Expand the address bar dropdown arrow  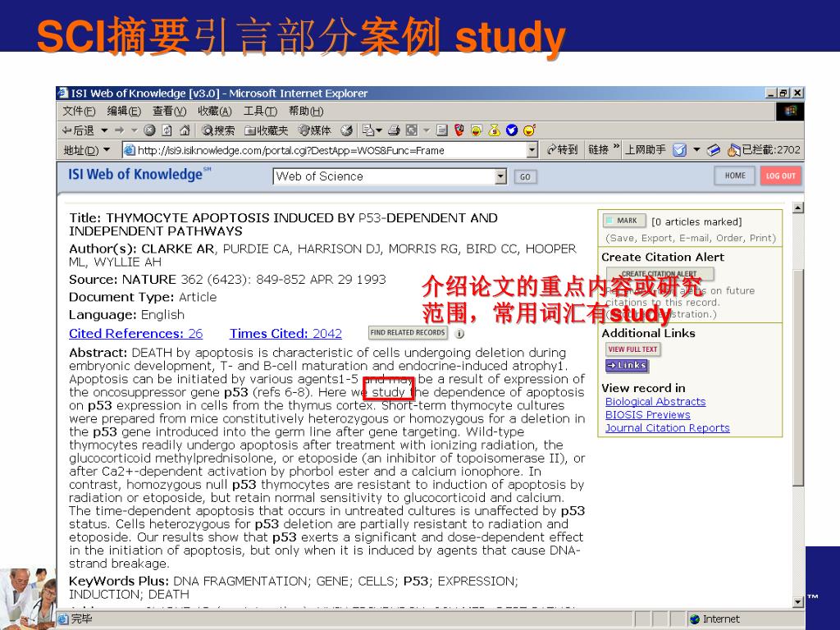532,150
